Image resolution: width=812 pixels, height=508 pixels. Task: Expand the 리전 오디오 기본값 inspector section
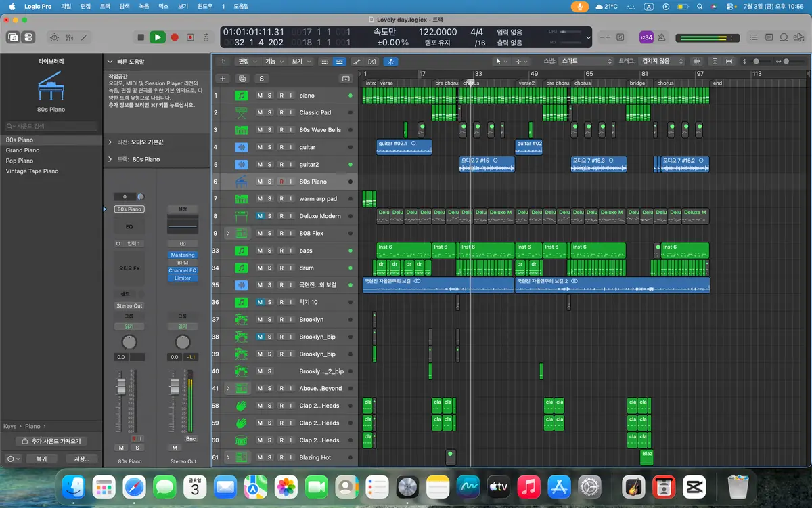tap(110, 142)
